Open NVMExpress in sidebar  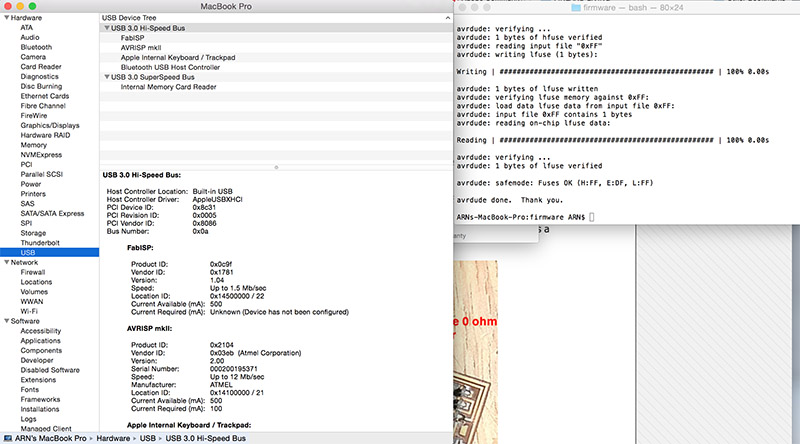pyautogui.click(x=41, y=155)
